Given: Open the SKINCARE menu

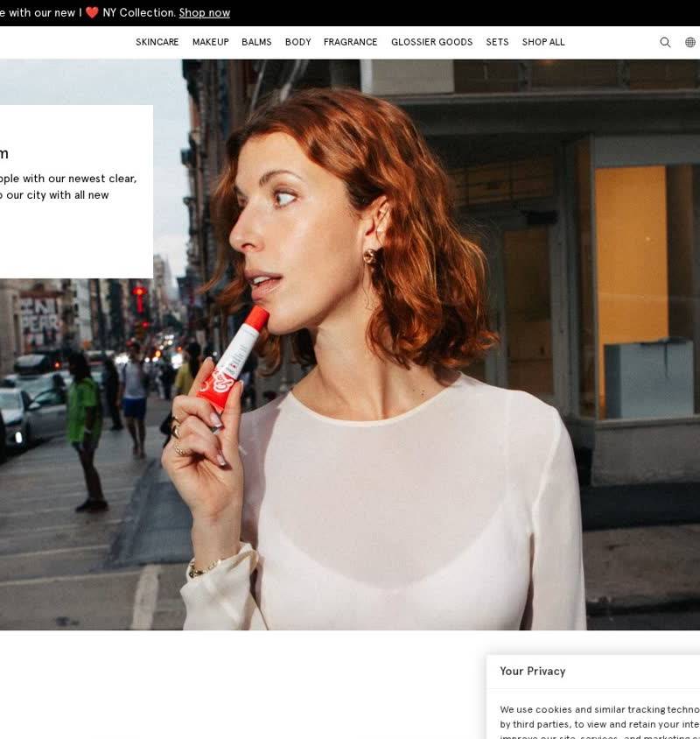Looking at the screenshot, I should pos(157,42).
